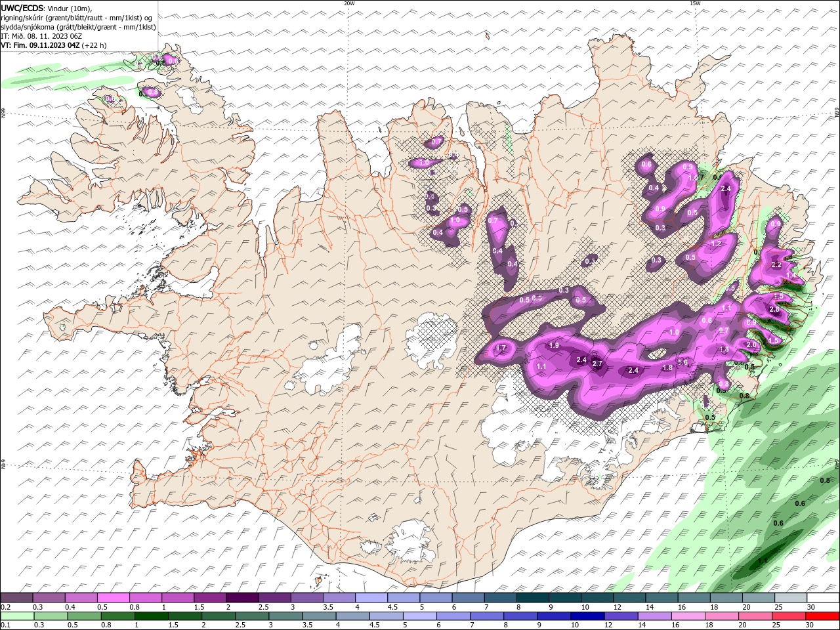Pick the purple 12 swatch in the lower scale
The height and width of the screenshot is (630, 840).
tap(621, 616)
